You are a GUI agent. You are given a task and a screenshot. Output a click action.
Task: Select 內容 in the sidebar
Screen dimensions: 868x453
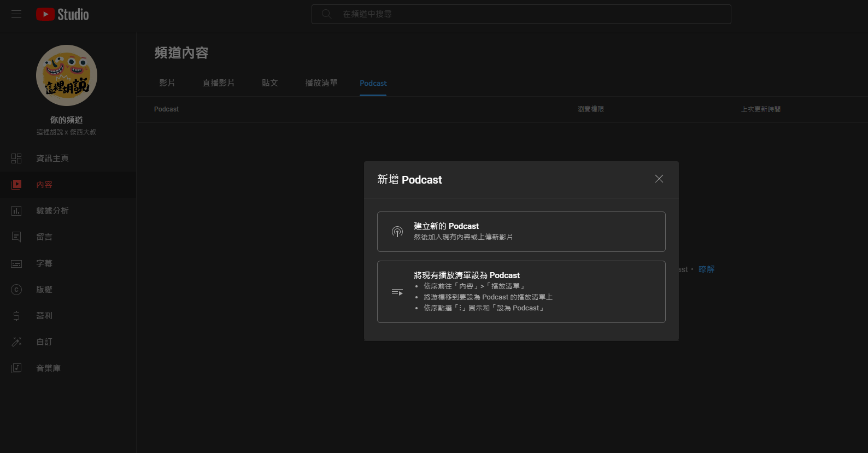coord(68,185)
